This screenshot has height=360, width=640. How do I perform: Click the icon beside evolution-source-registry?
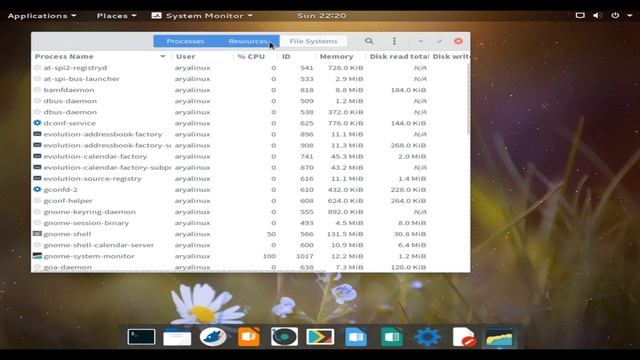37,178
